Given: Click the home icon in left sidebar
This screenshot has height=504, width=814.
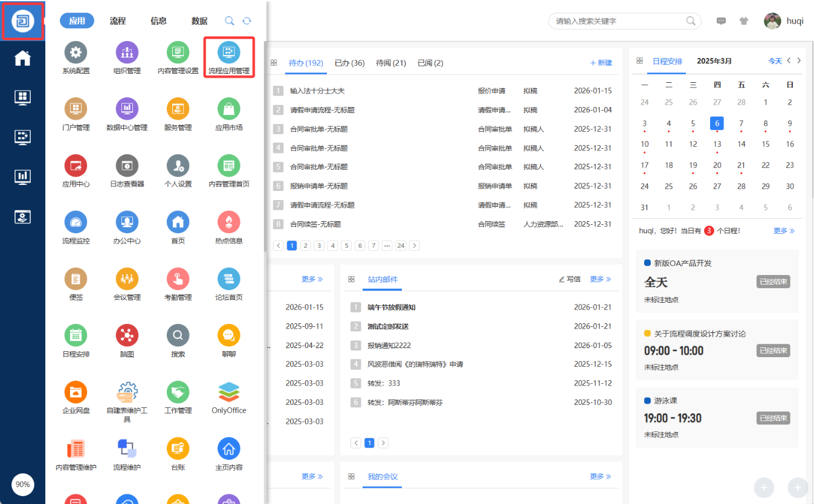Looking at the screenshot, I should tap(22, 58).
